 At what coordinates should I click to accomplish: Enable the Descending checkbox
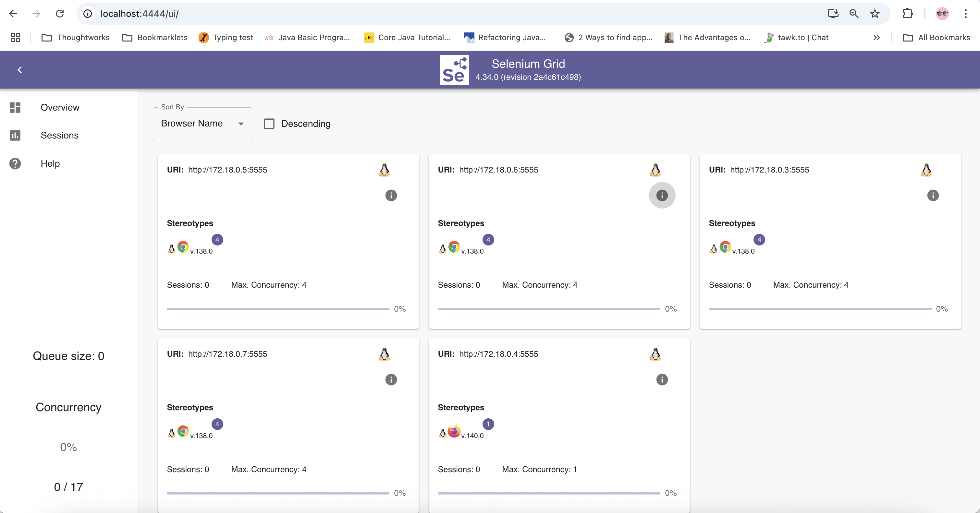[269, 124]
